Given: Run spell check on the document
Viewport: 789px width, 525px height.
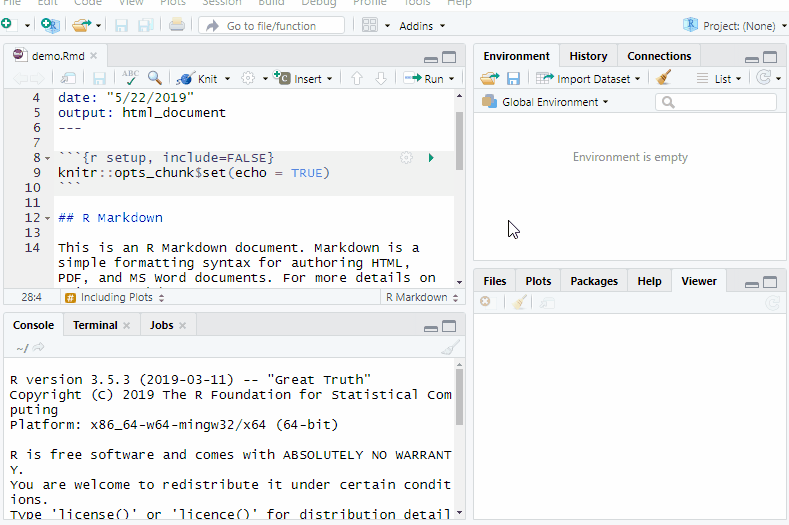Looking at the screenshot, I should coord(130,78).
